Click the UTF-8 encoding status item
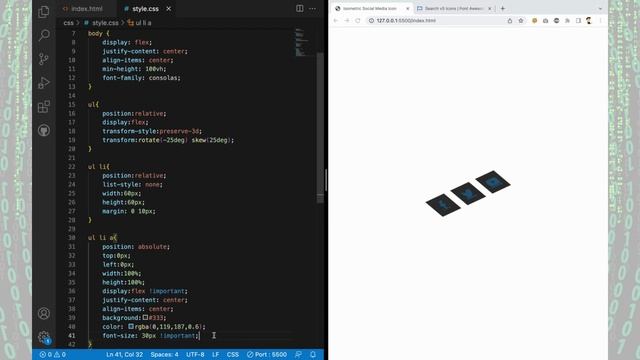 195,354
